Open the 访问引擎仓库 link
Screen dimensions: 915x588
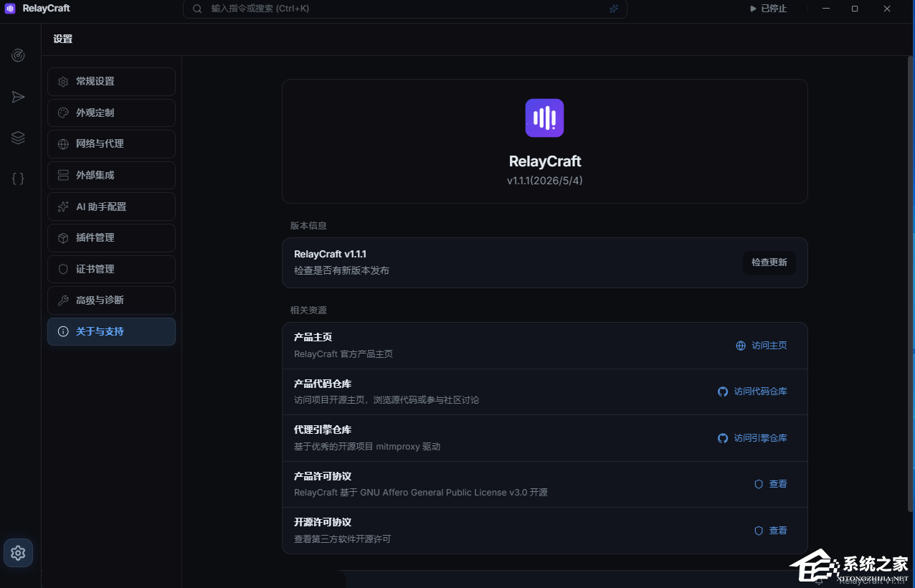pyautogui.click(x=752, y=438)
